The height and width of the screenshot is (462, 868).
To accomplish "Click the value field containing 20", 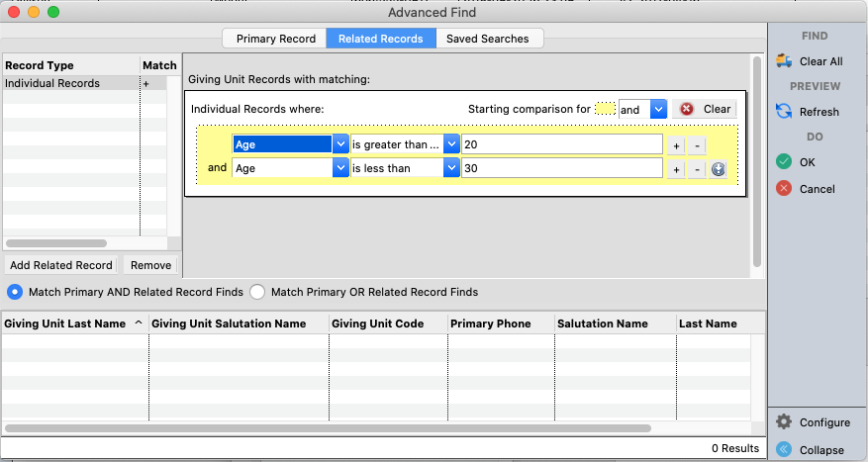I will (x=562, y=144).
